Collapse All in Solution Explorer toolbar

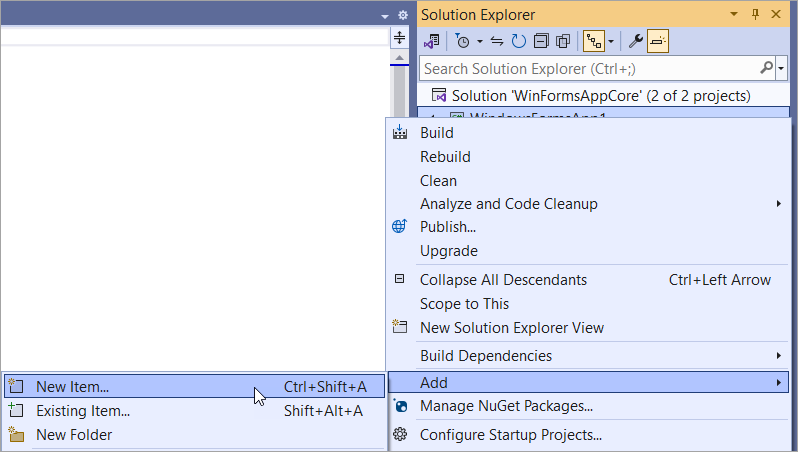click(x=541, y=41)
